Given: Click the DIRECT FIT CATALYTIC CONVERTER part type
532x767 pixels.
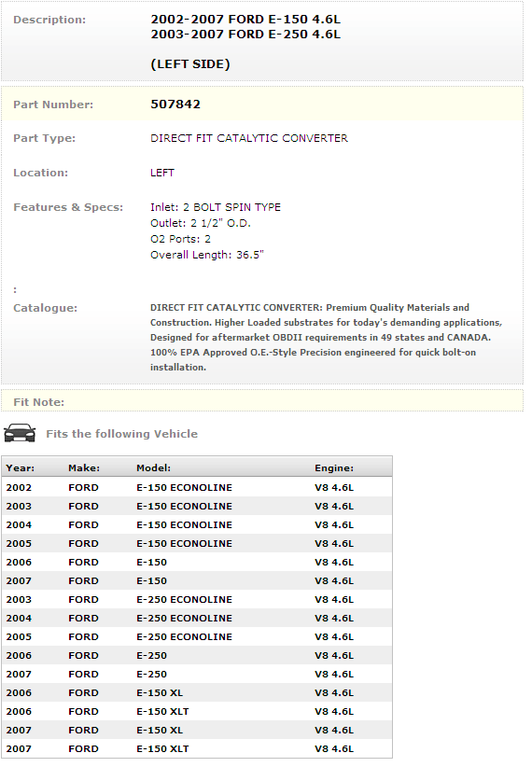Looking at the screenshot, I should point(249,138).
